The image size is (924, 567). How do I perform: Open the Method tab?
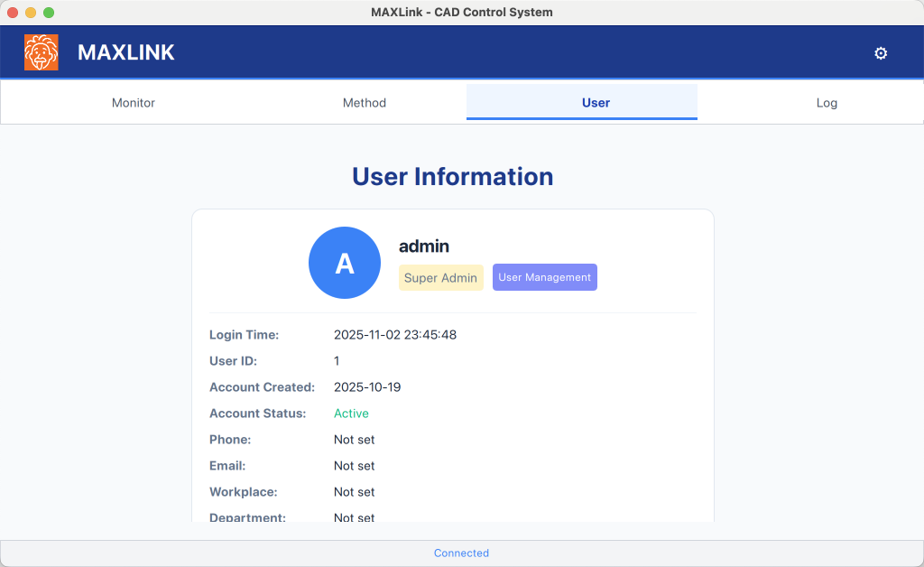(x=365, y=103)
